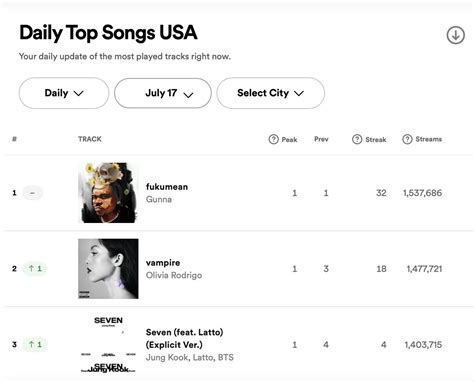Open the Seven album artwork
The width and height of the screenshot is (474, 382).
(108, 344)
